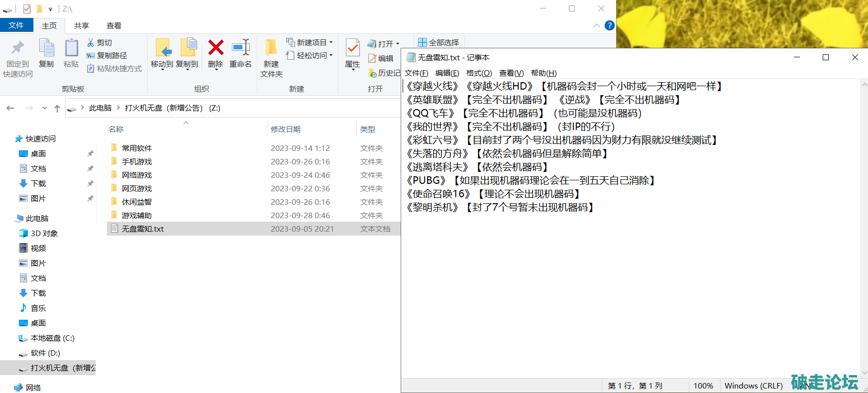This screenshot has width=868, height=393.
Task: Click the New Folder (新建文件夹) icon
Action: 271,48
